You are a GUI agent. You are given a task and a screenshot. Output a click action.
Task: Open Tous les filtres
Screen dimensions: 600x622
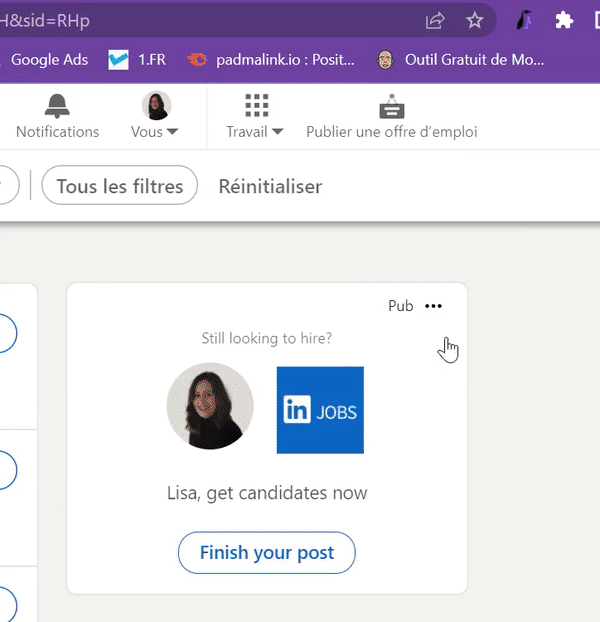(x=119, y=185)
